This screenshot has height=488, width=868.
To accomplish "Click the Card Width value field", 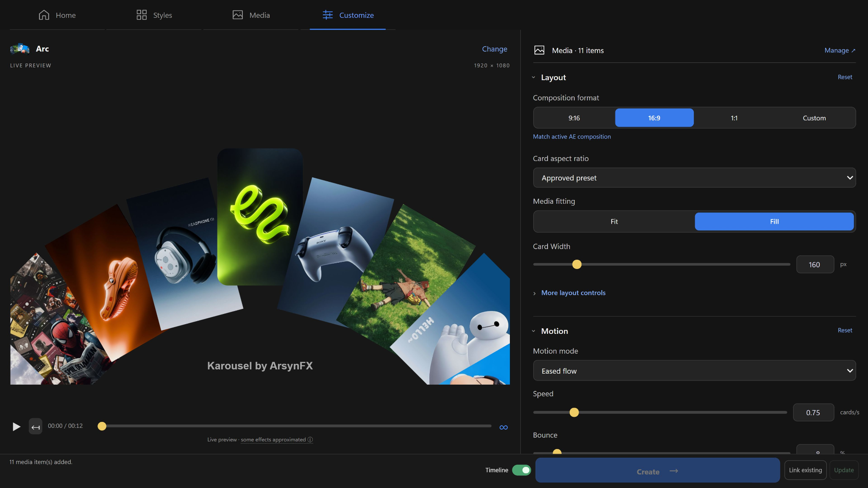I will 815,264.
